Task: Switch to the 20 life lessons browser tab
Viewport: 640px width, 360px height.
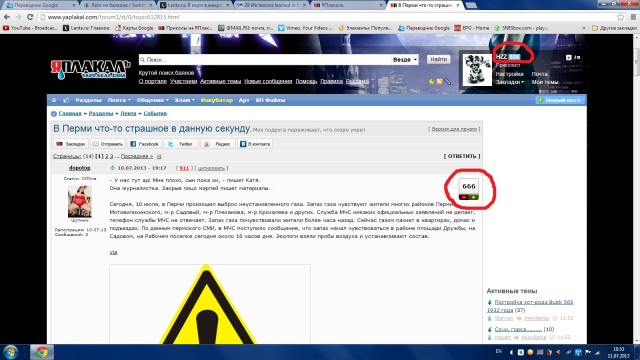Action: tap(272, 5)
